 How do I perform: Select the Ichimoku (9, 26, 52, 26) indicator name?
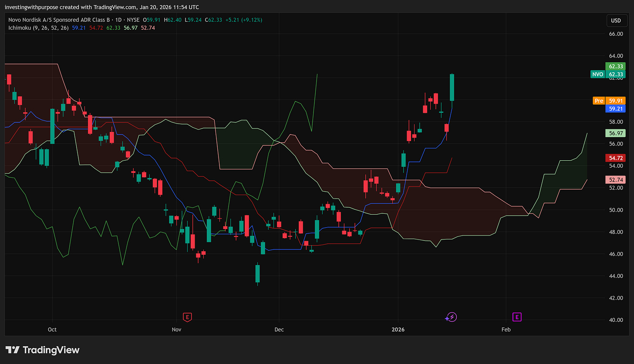point(39,28)
